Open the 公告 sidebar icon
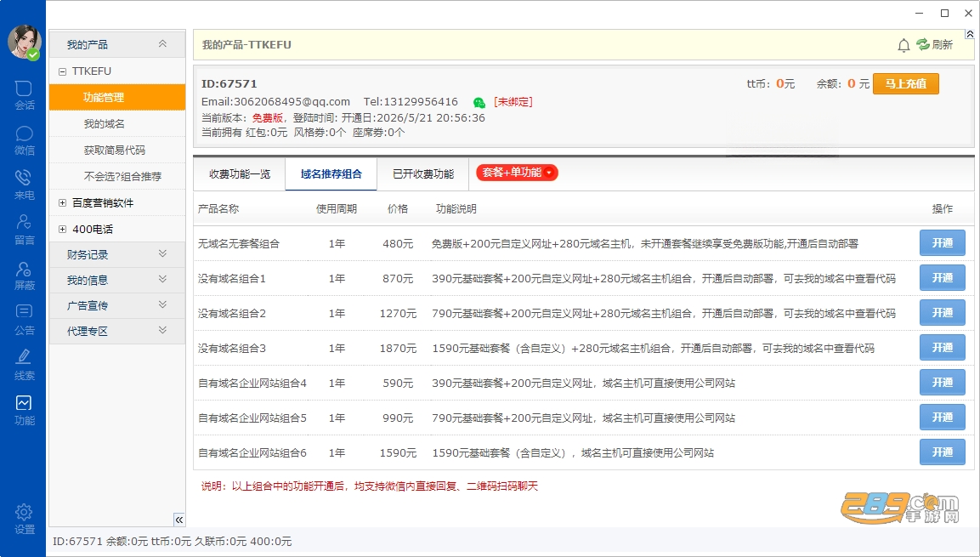Image resolution: width=980 pixels, height=557 pixels. tap(24, 321)
